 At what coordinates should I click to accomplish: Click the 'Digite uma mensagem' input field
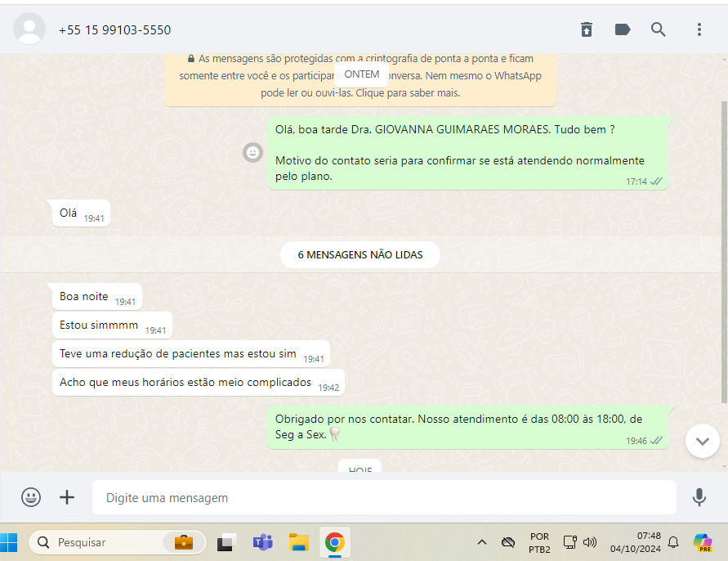tap(384, 497)
